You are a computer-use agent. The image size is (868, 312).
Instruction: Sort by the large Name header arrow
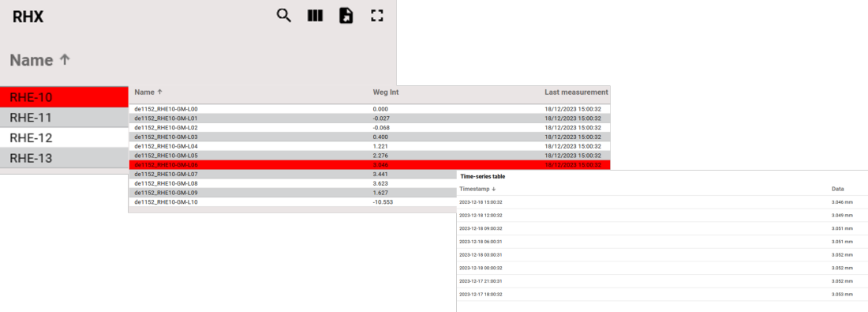pyautogui.click(x=65, y=60)
